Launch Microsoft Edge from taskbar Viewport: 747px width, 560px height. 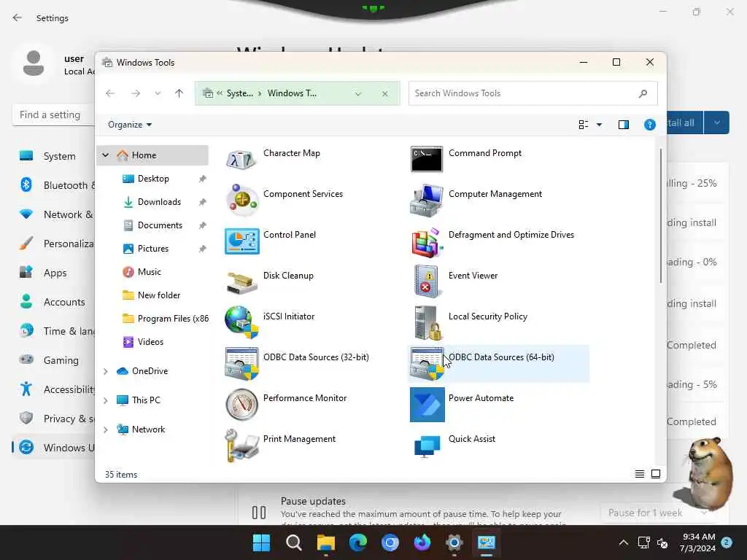pos(358,542)
